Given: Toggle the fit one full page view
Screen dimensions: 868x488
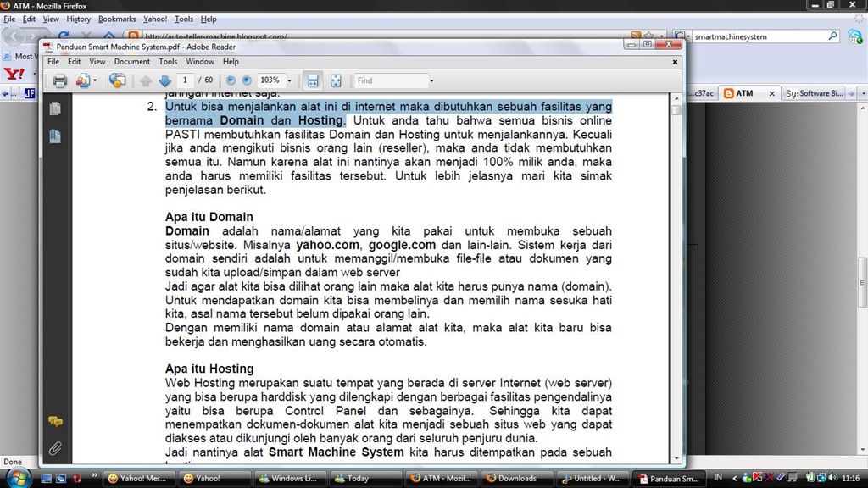Looking at the screenshot, I should pyautogui.click(x=336, y=80).
